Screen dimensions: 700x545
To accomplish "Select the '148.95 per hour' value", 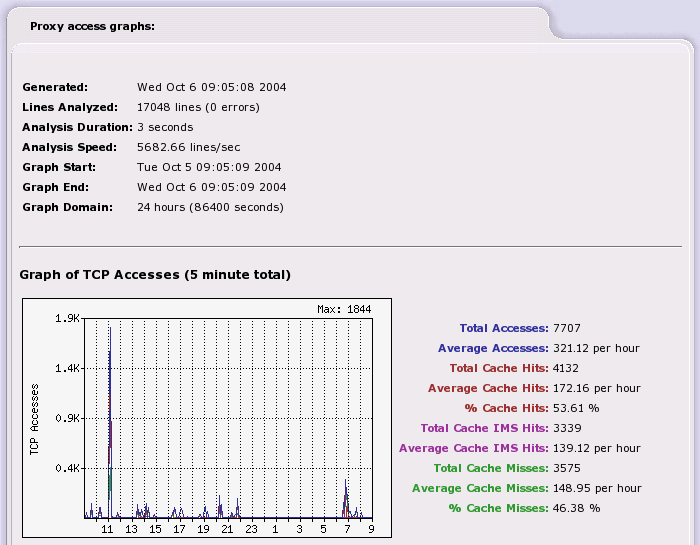I will 597,488.
